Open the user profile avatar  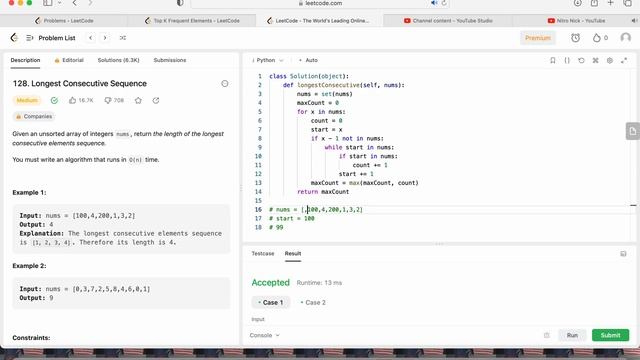[625, 38]
